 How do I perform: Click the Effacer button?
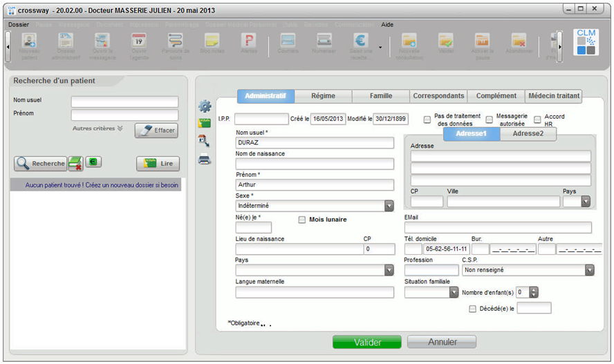click(156, 130)
